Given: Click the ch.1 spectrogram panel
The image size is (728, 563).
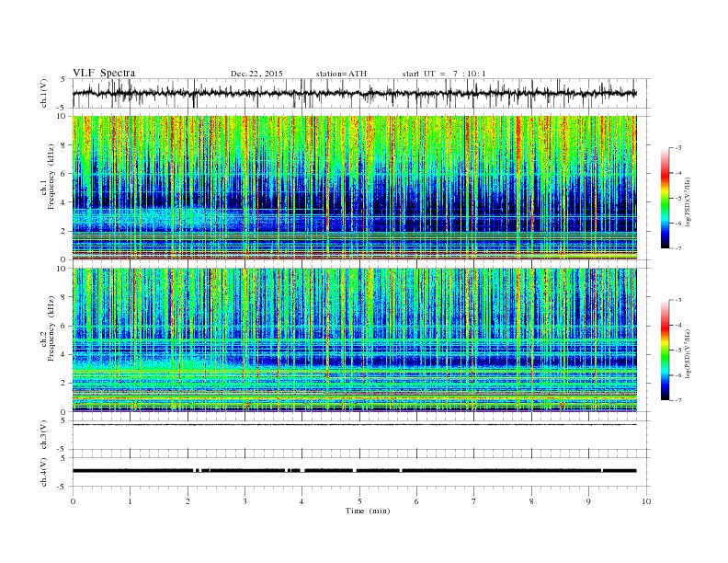Looking at the screenshot, I should [354, 187].
